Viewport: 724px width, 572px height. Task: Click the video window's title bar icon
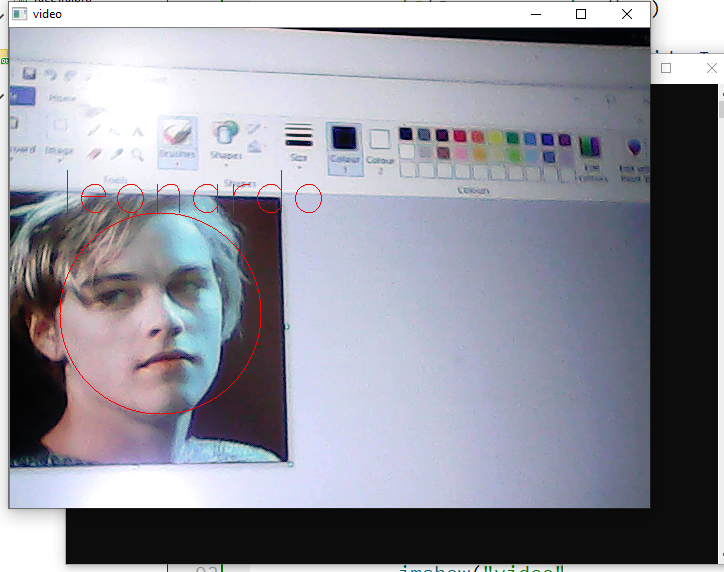coord(19,14)
